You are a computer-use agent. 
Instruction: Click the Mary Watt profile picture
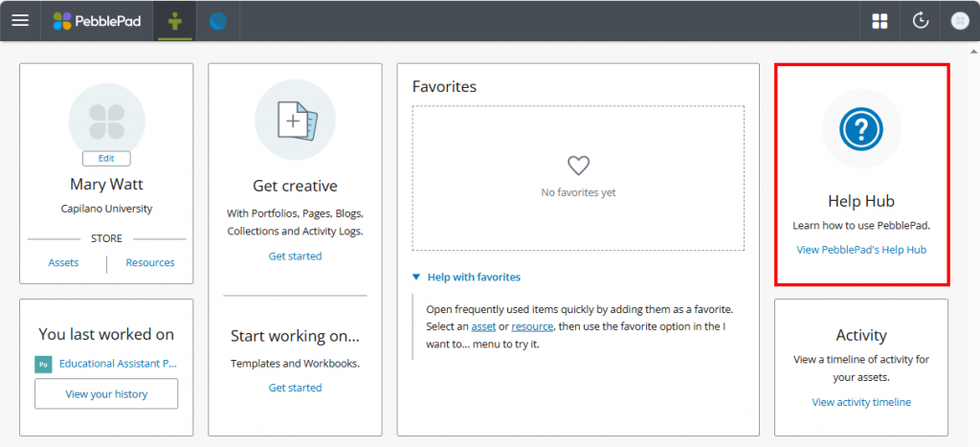(107, 122)
